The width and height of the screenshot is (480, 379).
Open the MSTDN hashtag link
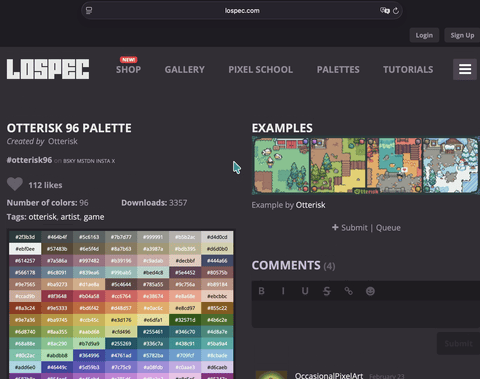[86, 161]
